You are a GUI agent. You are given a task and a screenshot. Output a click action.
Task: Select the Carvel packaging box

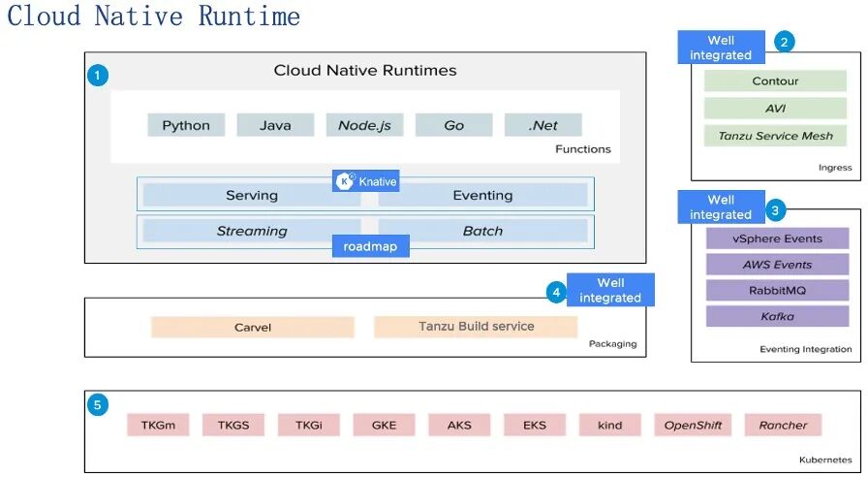(x=253, y=327)
